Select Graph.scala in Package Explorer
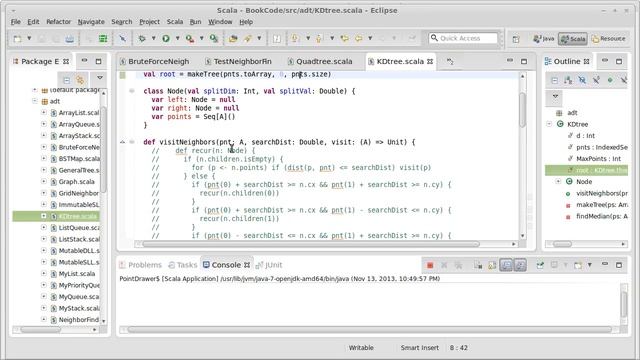 point(76,182)
